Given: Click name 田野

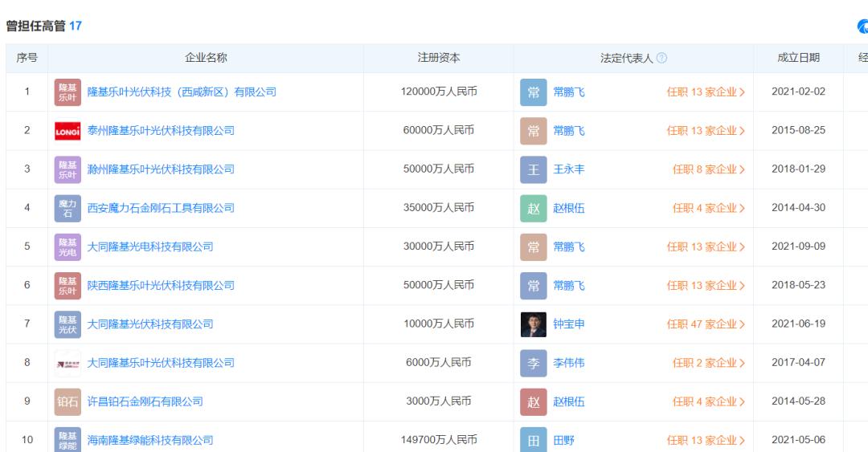Looking at the screenshot, I should [563, 441].
